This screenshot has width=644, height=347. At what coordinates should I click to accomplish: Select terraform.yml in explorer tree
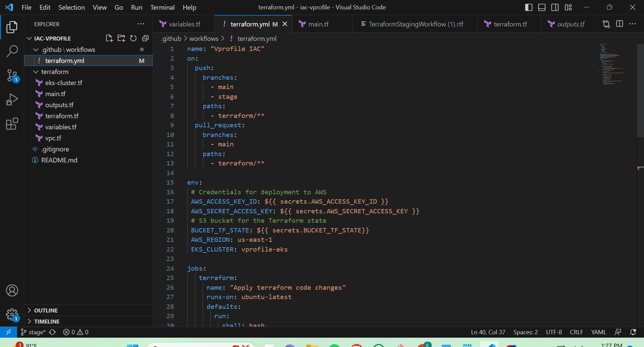[89, 61]
